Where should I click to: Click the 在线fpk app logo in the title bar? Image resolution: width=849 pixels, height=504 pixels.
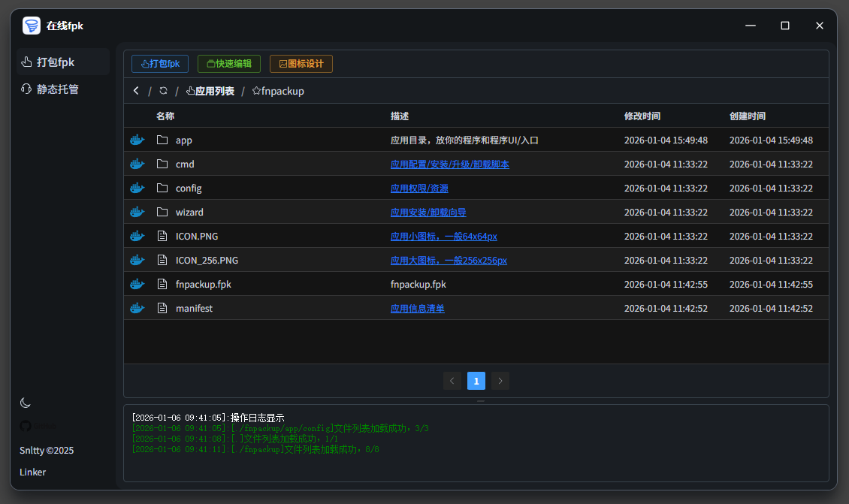[x=32, y=26]
